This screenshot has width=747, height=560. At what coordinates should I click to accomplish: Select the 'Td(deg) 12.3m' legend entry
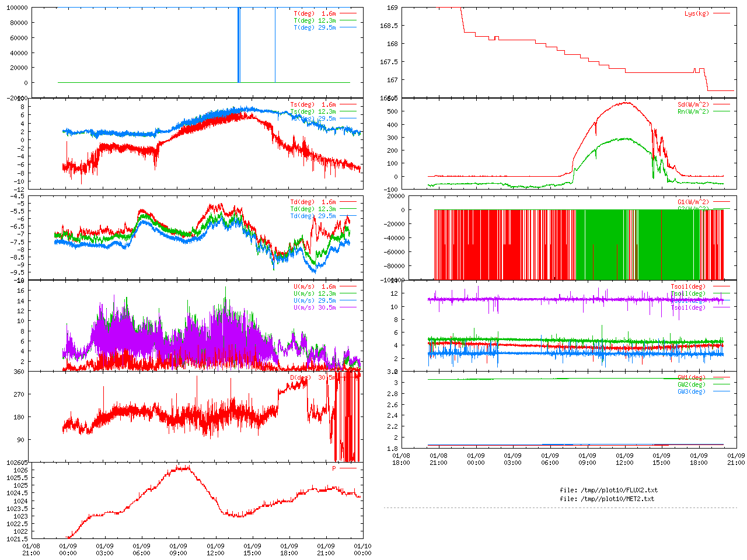click(313, 209)
